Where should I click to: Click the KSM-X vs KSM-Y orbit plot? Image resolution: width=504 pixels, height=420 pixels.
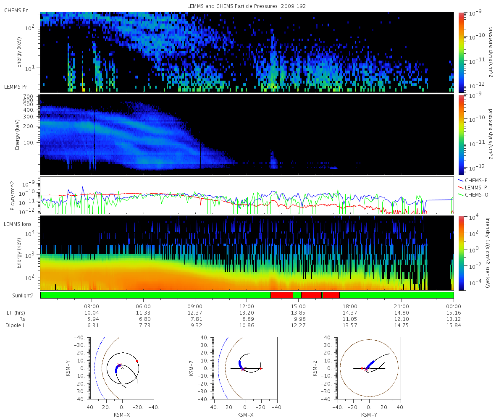[122, 368]
